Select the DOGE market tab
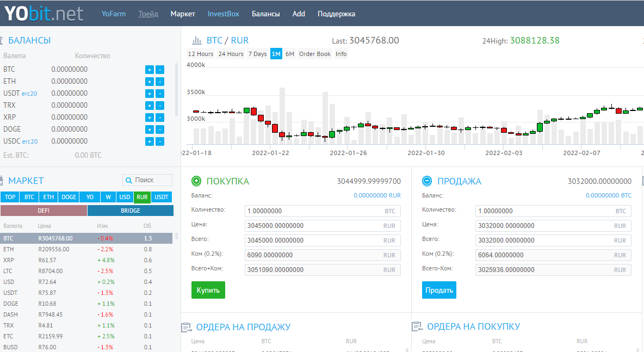The height and width of the screenshot is (352, 644). (x=69, y=197)
